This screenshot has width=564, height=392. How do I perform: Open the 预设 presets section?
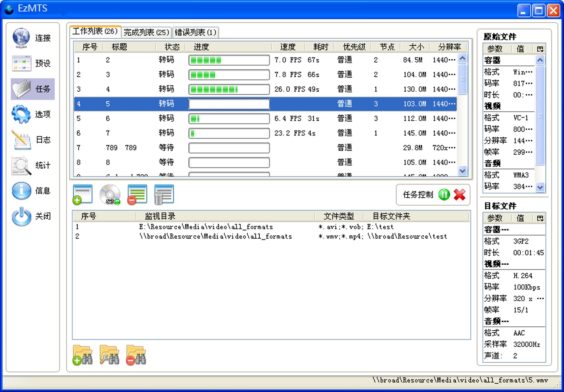tap(32, 63)
